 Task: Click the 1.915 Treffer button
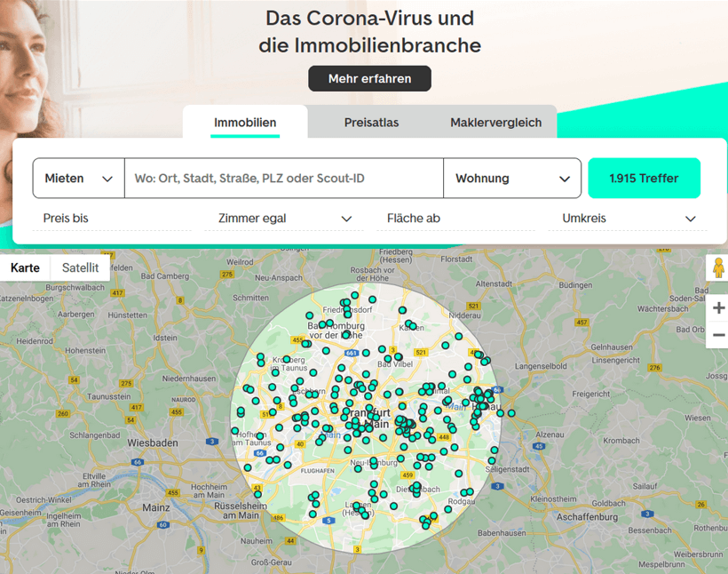pyautogui.click(x=644, y=178)
